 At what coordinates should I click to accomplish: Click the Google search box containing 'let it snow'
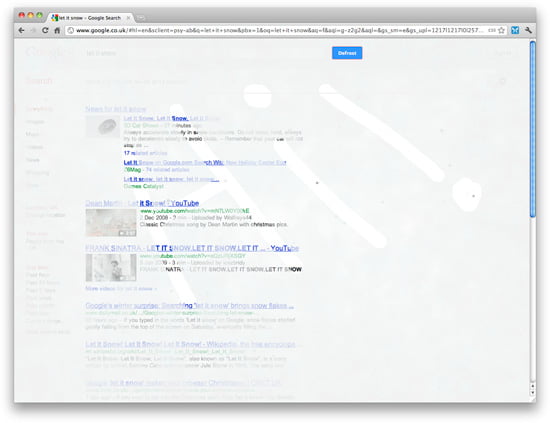(207, 53)
